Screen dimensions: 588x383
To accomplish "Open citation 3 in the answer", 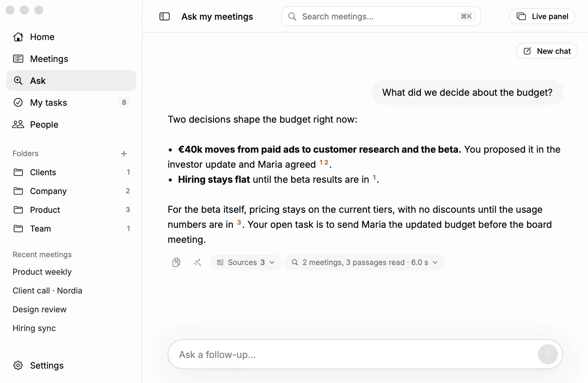I will pos(239,222).
